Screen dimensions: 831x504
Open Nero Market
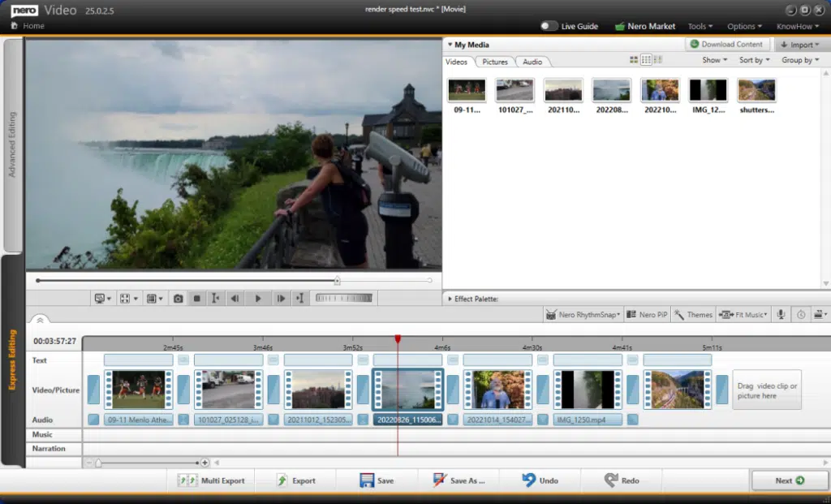[645, 26]
